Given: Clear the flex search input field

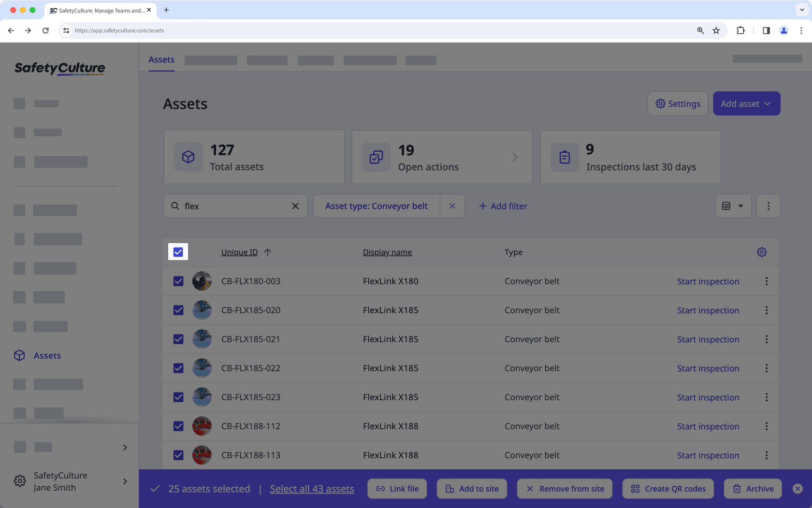Looking at the screenshot, I should tap(295, 206).
